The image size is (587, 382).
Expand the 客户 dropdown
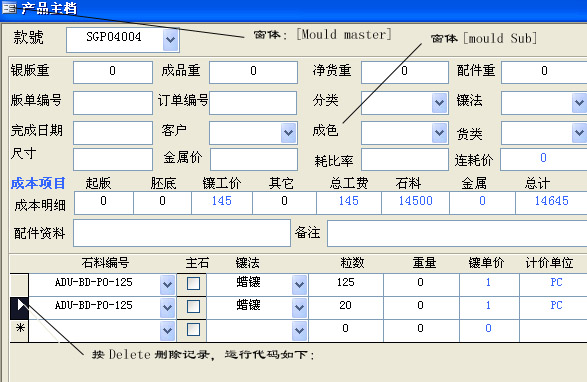288,133
